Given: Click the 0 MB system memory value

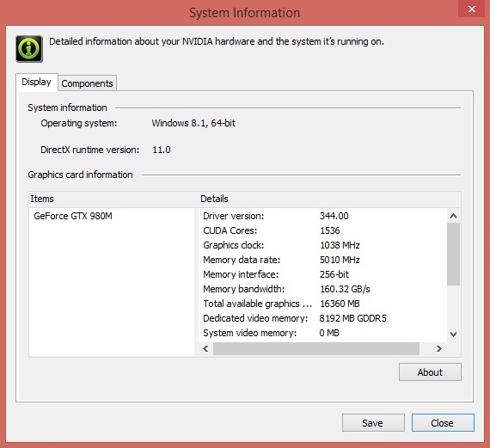Looking at the screenshot, I should (x=329, y=333).
